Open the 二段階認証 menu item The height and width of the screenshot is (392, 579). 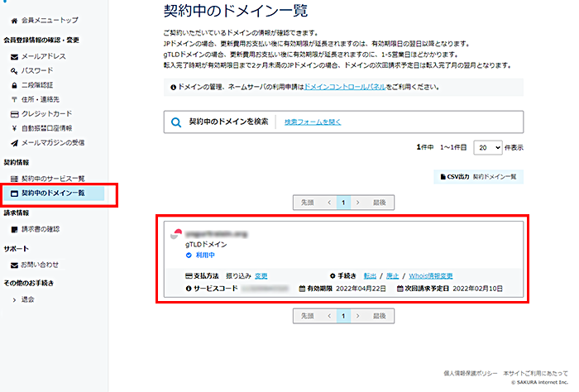coord(37,85)
